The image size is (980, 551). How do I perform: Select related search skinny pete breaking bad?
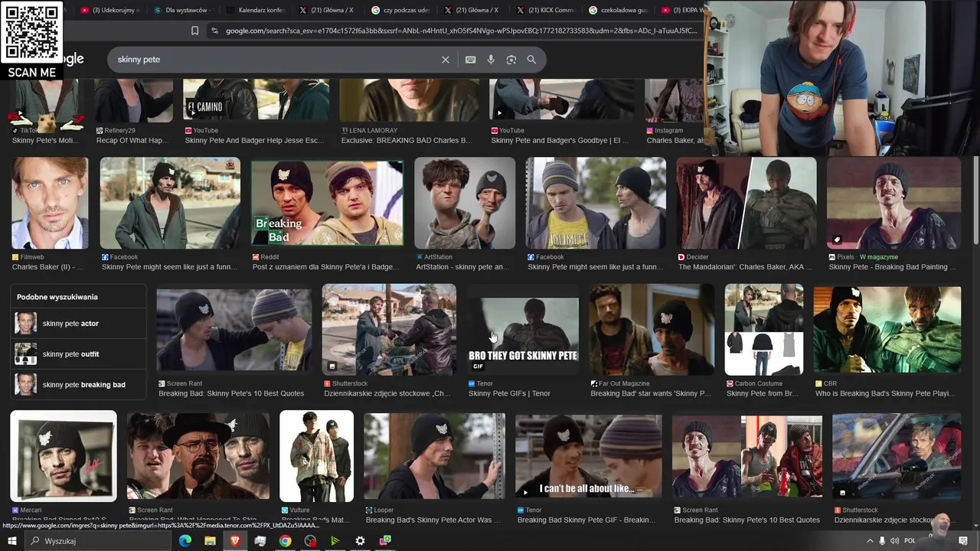click(78, 385)
